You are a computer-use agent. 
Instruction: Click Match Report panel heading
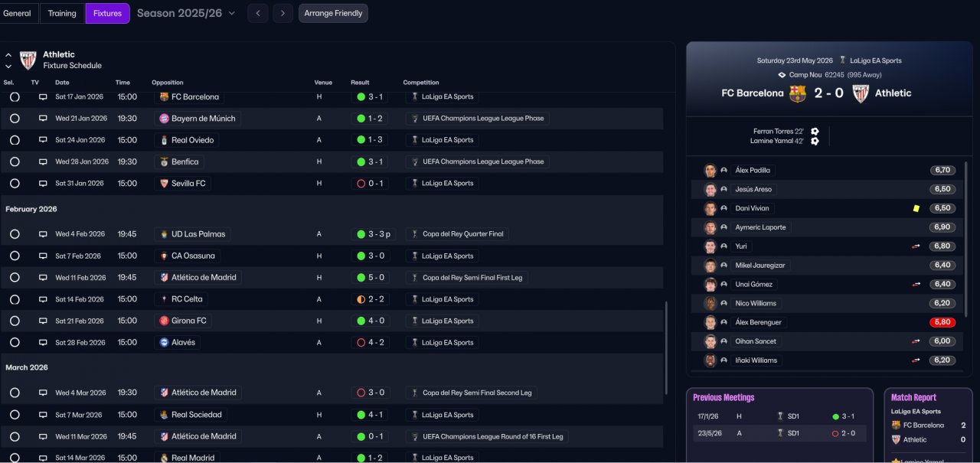(913, 398)
